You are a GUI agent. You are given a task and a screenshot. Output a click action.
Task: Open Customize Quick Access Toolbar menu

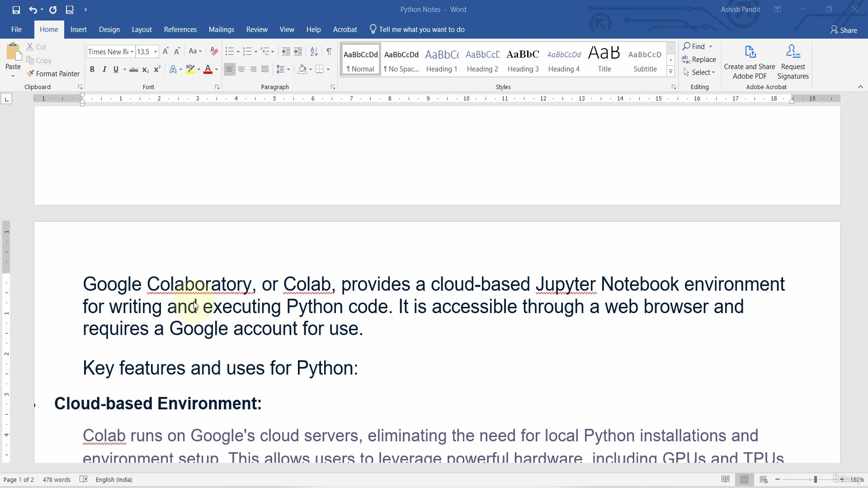click(x=85, y=9)
